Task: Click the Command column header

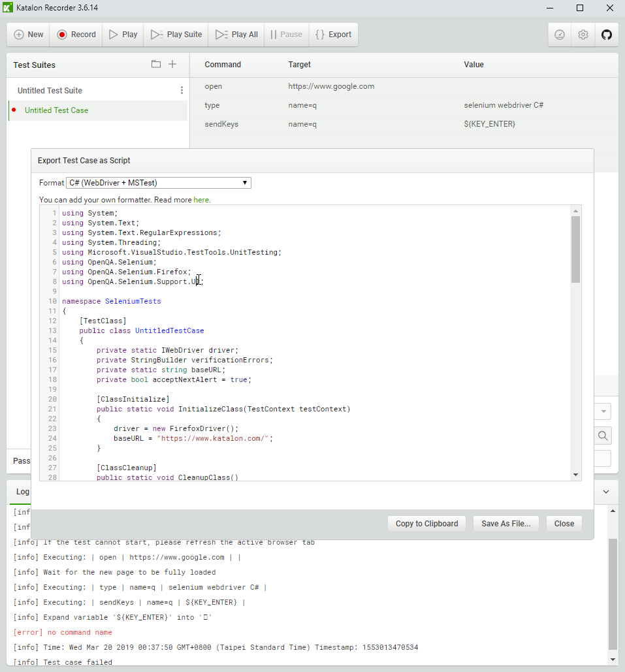Action: 223,65
